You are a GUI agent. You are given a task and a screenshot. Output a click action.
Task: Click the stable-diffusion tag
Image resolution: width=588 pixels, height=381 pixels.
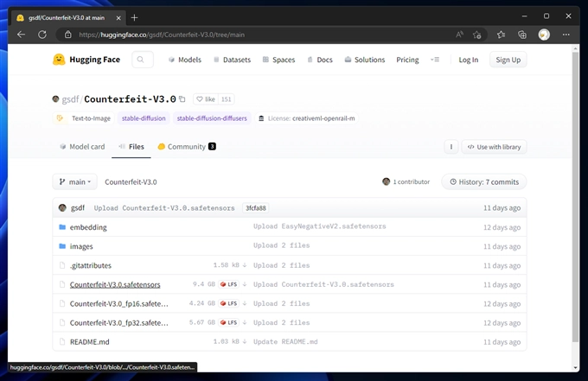(144, 118)
